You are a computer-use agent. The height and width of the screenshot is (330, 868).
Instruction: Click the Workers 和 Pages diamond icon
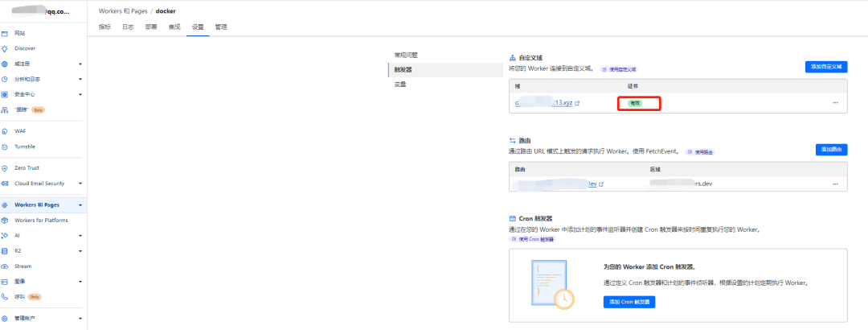coord(5,205)
